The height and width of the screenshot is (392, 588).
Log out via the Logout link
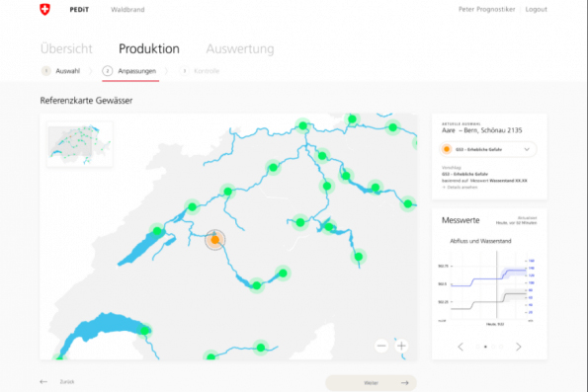click(536, 9)
